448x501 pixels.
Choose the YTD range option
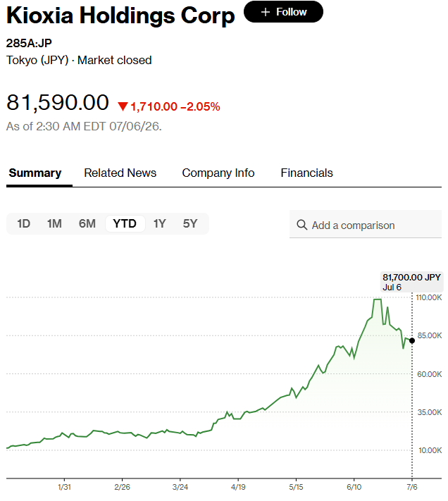[125, 223]
